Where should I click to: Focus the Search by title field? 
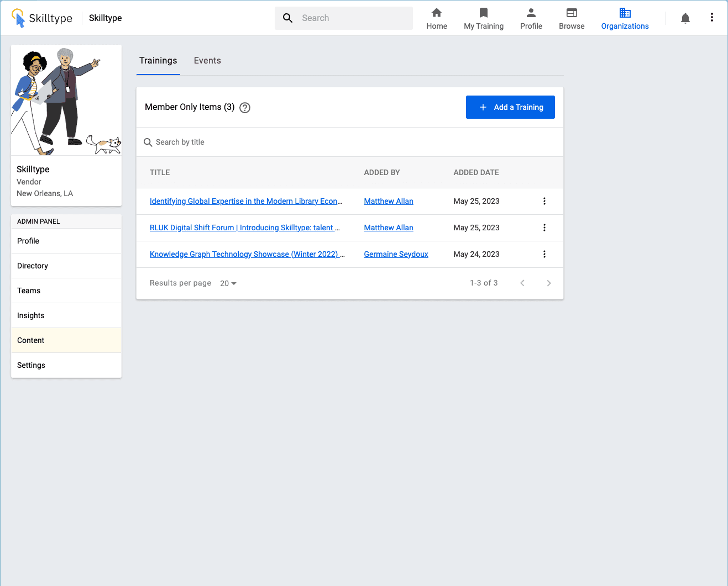pos(350,142)
